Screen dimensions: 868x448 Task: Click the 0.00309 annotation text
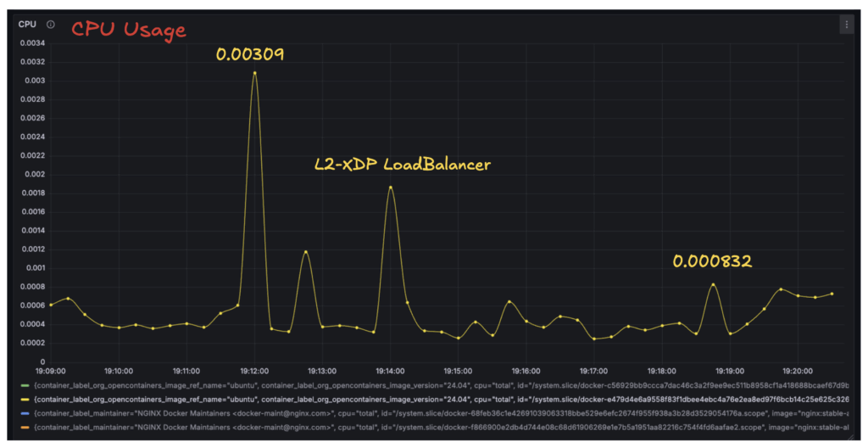(249, 54)
